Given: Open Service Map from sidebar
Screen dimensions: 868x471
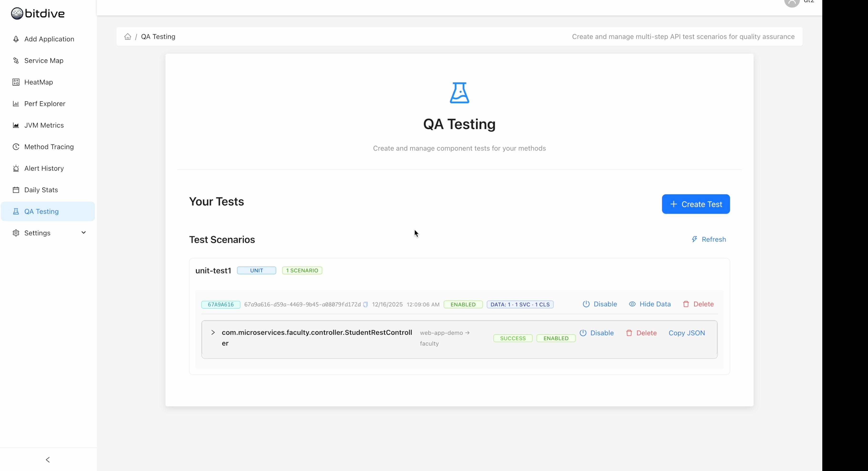Looking at the screenshot, I should [43, 60].
